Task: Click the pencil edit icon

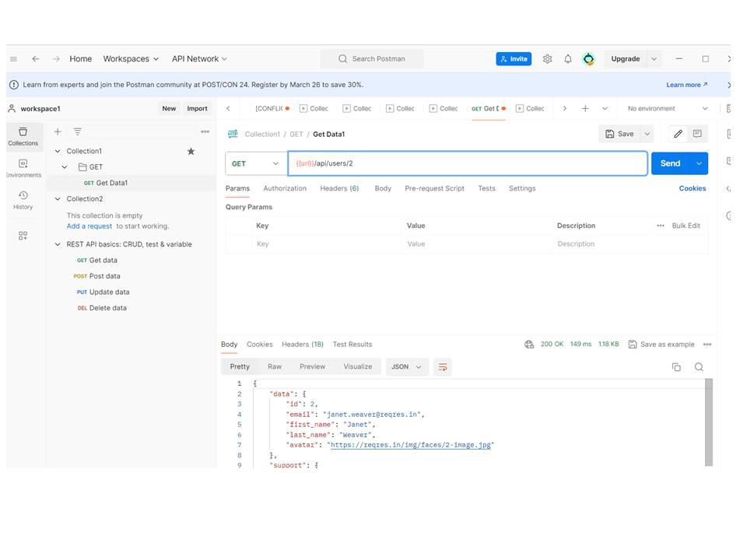Action: pyautogui.click(x=678, y=134)
